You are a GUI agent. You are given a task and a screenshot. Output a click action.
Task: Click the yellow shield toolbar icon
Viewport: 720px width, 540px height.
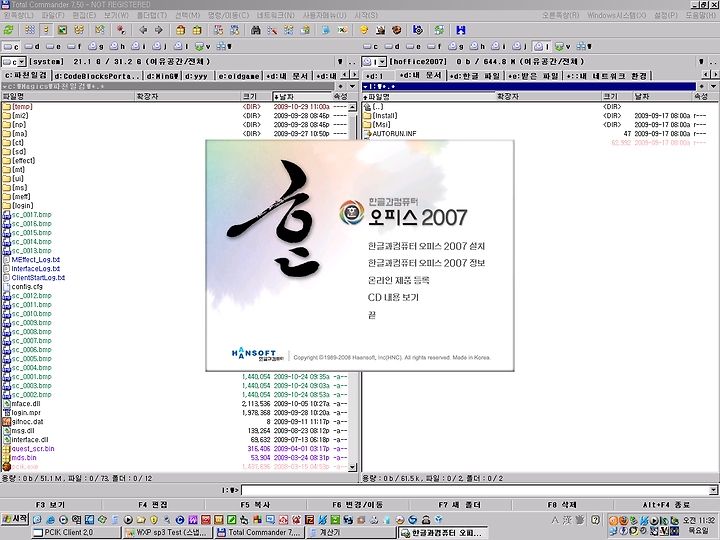364,30
